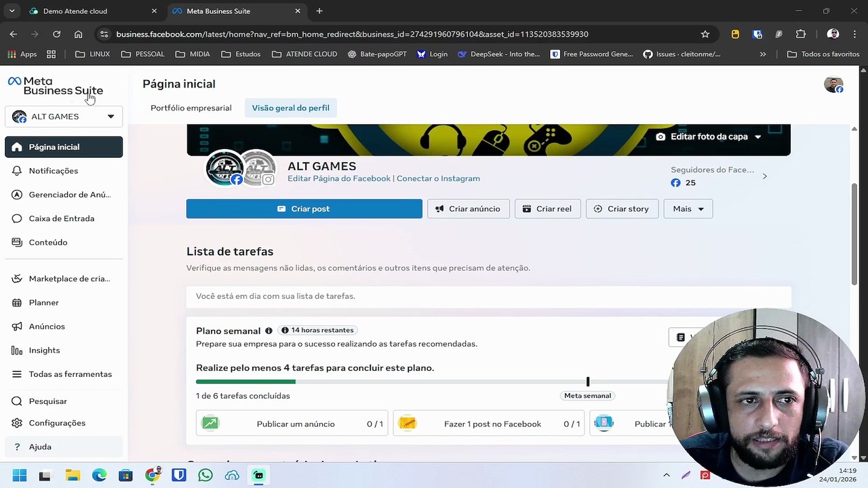This screenshot has height=488, width=868.
Task: Open File Explorer from the taskbar
Action: pyautogui.click(x=72, y=475)
